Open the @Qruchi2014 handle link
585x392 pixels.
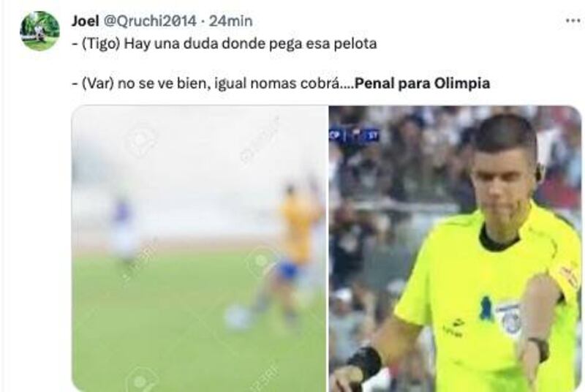pos(149,21)
